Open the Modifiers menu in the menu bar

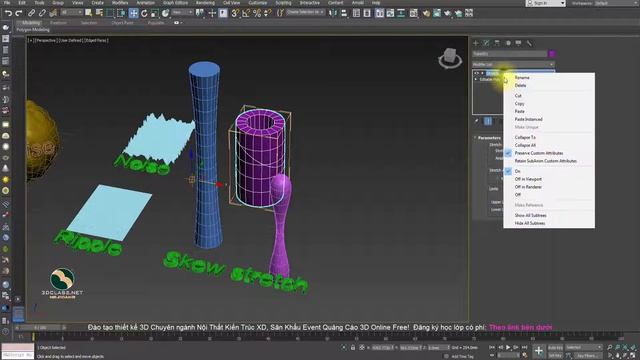(x=120, y=3)
